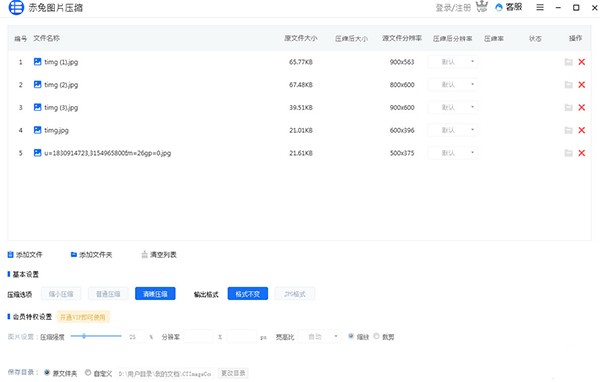Viewport: 600px width, 382px height.
Task: Open resolution dropdown for timg (1).jpg
Action: coord(452,62)
